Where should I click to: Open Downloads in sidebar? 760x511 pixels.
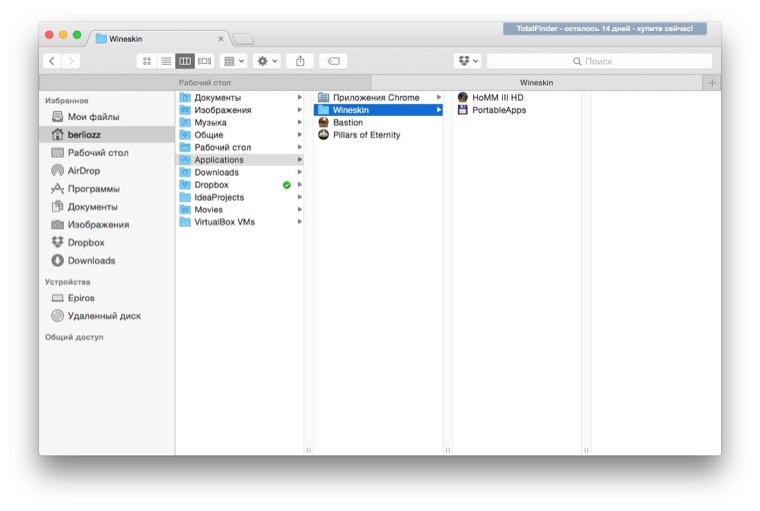click(107, 260)
